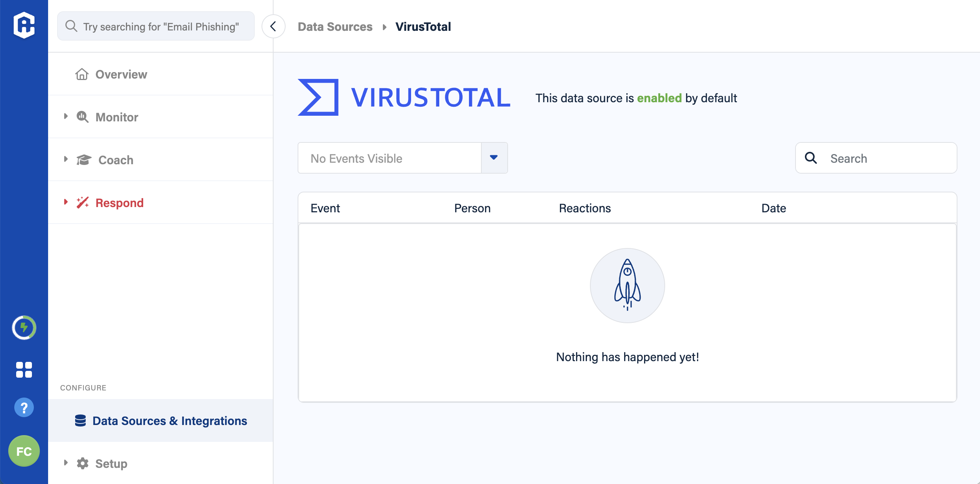Click the "Nothing has happened yet!" message
The height and width of the screenshot is (484, 980).
coord(627,357)
